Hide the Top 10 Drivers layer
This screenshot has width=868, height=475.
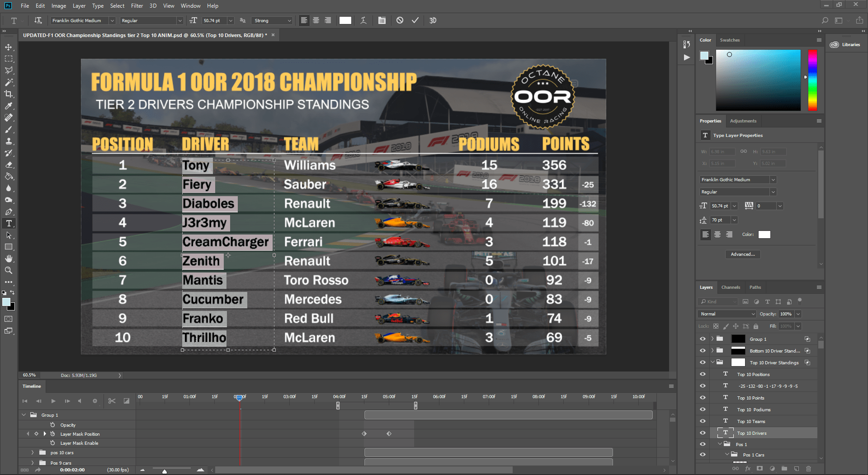[x=703, y=433]
